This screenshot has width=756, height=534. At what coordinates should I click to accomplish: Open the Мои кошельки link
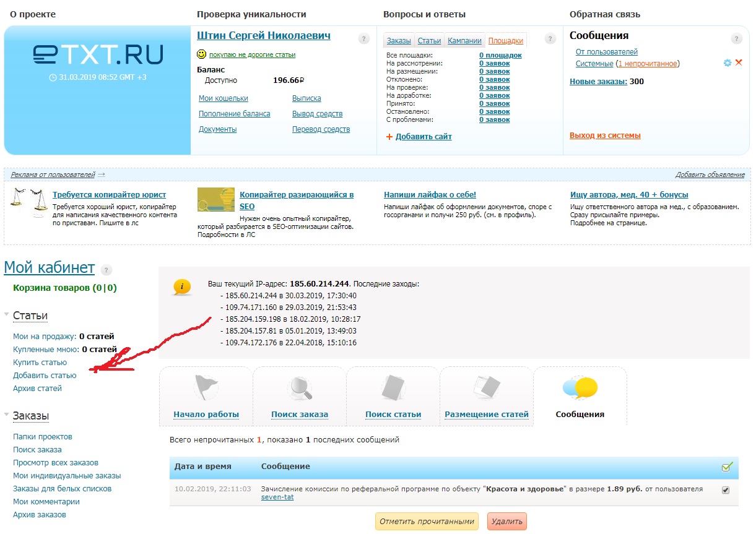click(x=224, y=98)
